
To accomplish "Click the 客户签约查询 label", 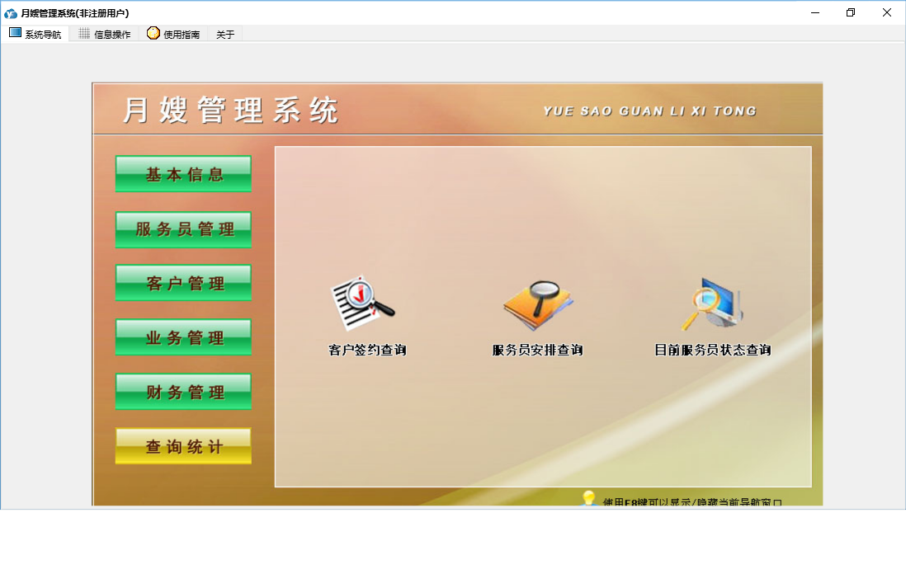I will click(367, 350).
